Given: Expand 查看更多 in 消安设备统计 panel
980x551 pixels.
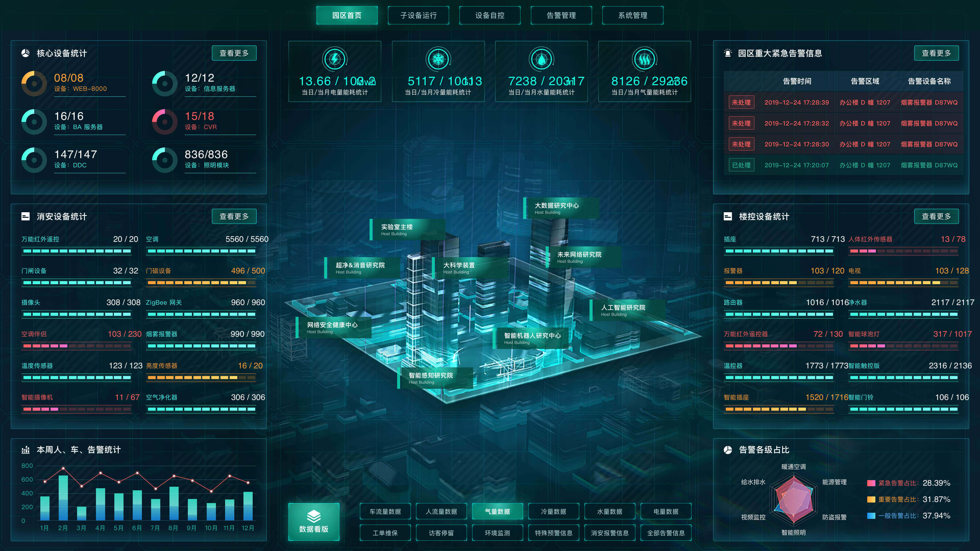Looking at the screenshot, I should click(x=234, y=216).
